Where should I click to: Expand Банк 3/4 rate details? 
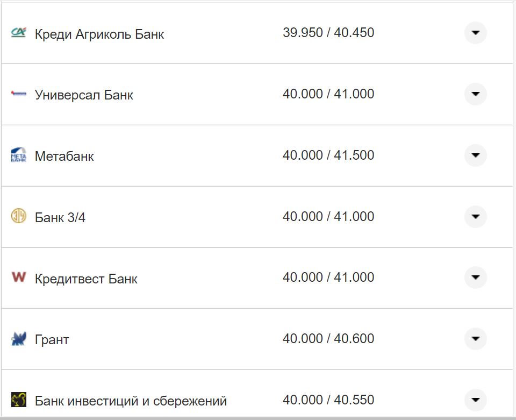[x=475, y=217]
